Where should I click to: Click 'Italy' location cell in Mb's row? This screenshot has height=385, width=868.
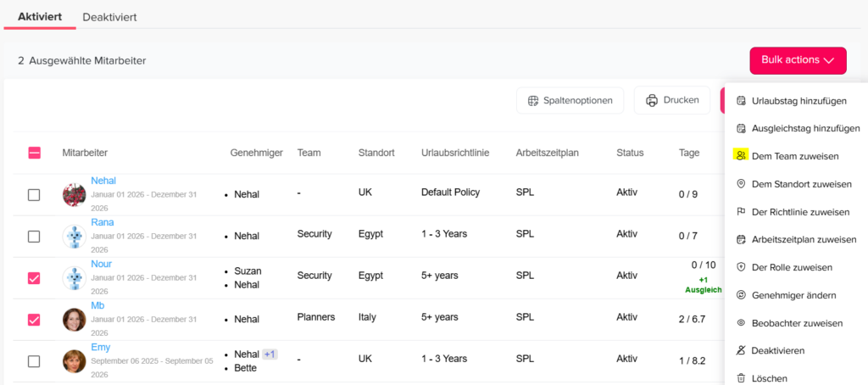[367, 317]
